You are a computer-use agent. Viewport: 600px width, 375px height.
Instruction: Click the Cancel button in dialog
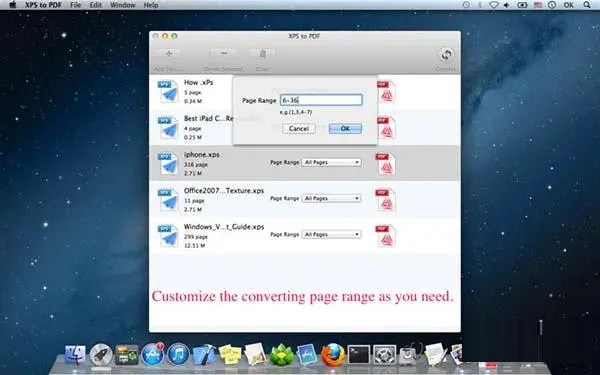pyautogui.click(x=299, y=129)
